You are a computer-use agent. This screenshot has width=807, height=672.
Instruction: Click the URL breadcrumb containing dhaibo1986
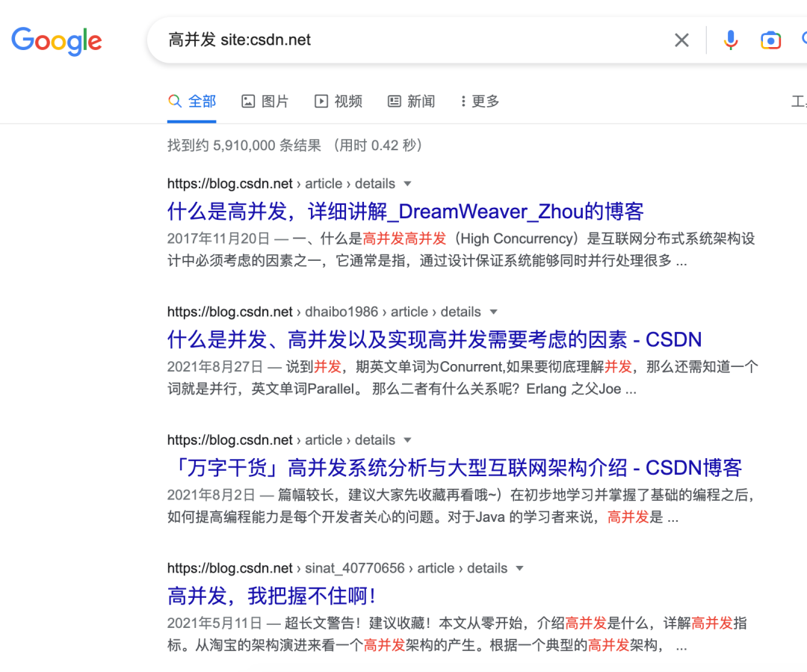pos(324,312)
